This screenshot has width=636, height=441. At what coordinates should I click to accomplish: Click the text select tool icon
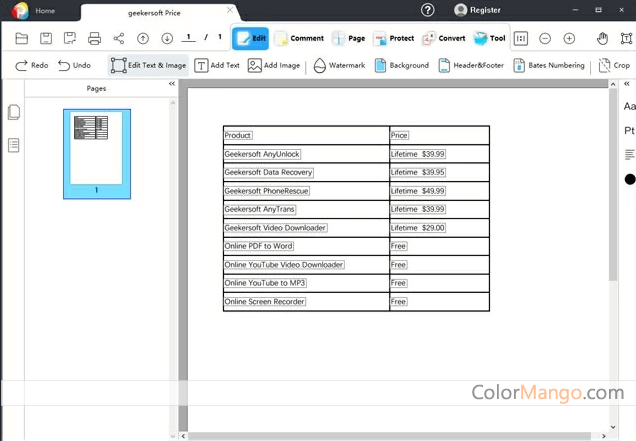(x=626, y=39)
